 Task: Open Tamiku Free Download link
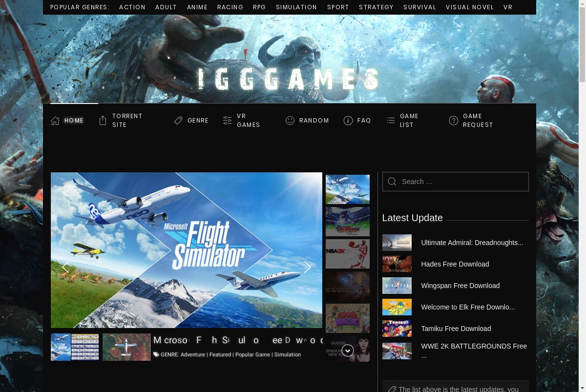tap(456, 329)
